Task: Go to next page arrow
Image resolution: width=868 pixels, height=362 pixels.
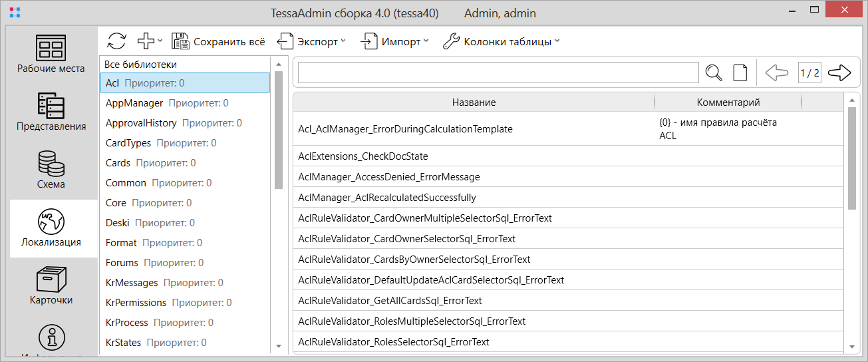Action: (839, 73)
